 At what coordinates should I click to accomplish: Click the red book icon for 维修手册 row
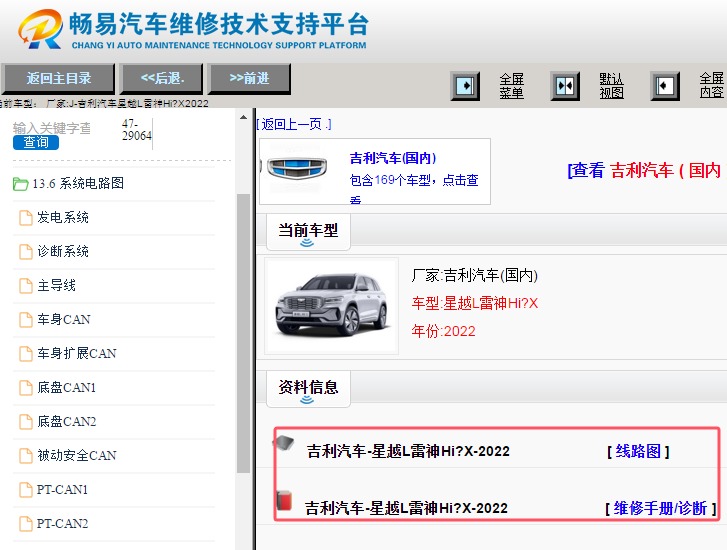pos(284,500)
